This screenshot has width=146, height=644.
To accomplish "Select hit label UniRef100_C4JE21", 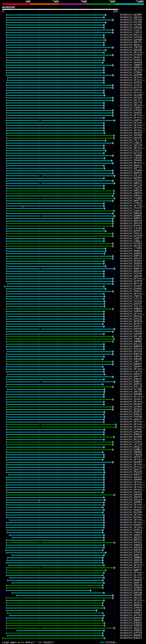I will tap(131, 85).
